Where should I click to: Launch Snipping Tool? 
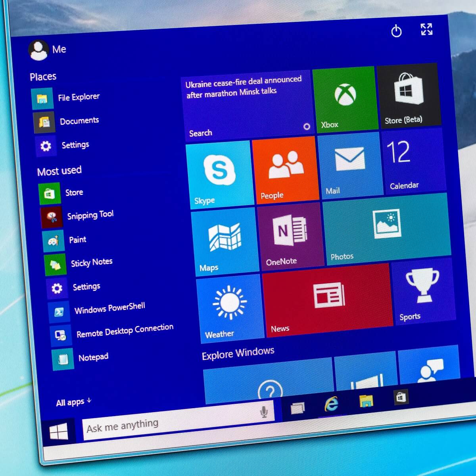point(77,216)
